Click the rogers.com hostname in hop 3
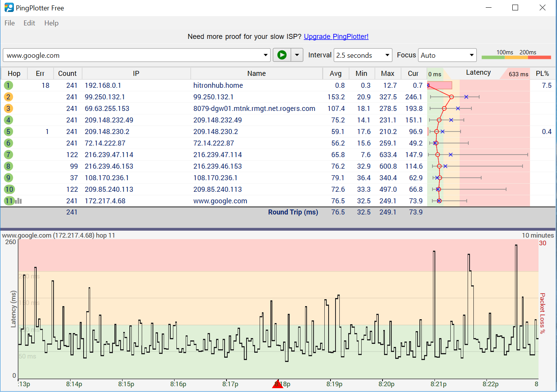The height and width of the screenshot is (392, 557). (x=254, y=109)
